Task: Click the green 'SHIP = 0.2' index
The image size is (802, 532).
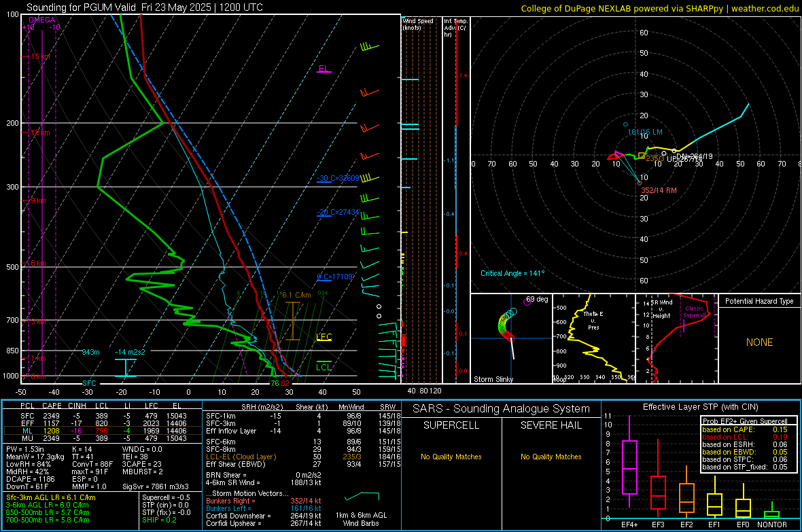Action: coord(159,520)
